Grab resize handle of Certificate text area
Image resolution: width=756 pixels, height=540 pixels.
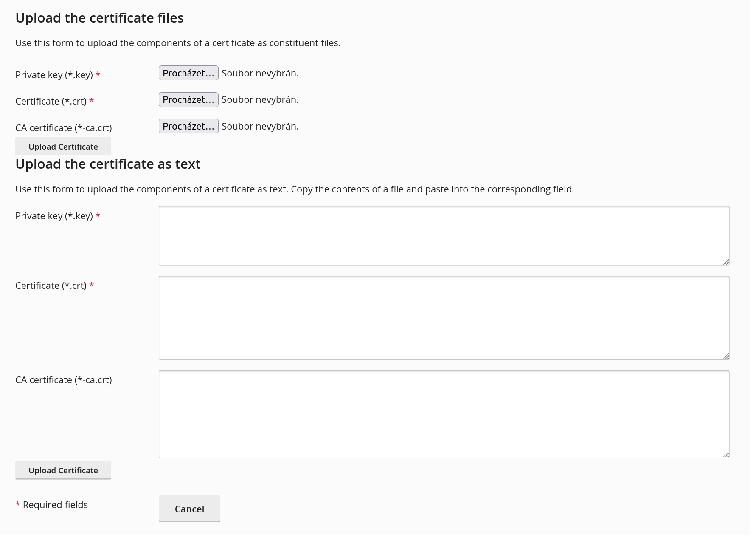coord(726,356)
